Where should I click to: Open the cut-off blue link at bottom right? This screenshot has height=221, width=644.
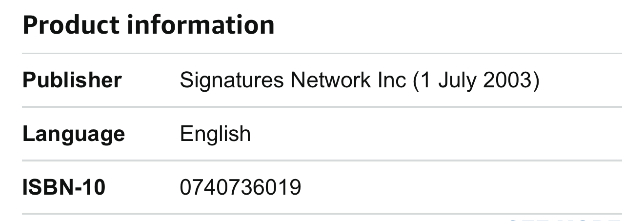pyautogui.click(x=564, y=219)
